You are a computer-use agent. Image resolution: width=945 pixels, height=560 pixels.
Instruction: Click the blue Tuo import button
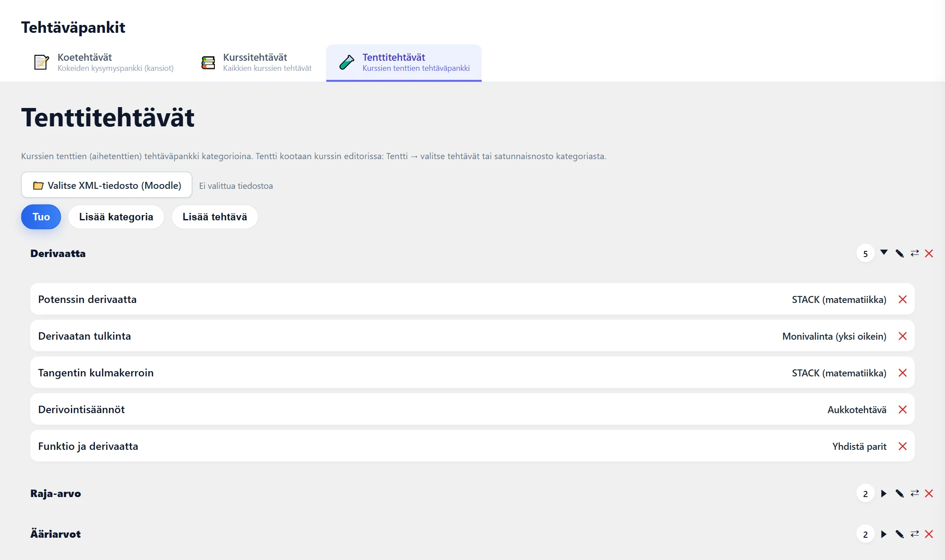coord(41,217)
